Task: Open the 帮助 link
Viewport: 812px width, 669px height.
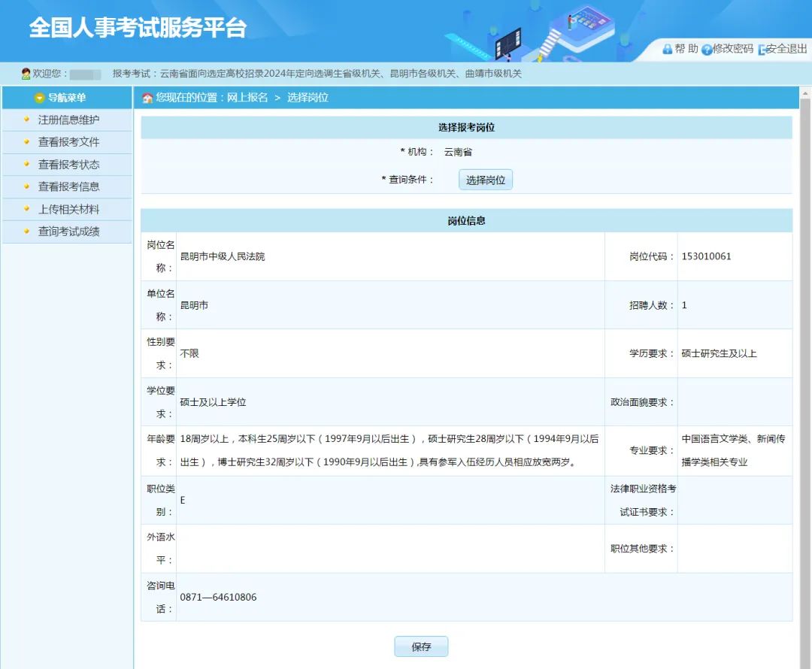Action: (x=686, y=49)
